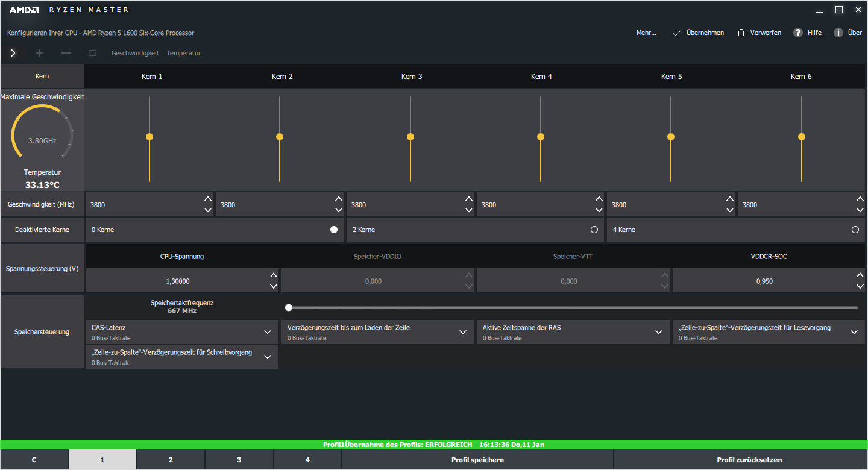Select 4 Kerne deactivated radio button
The height and width of the screenshot is (470, 868).
(x=855, y=230)
